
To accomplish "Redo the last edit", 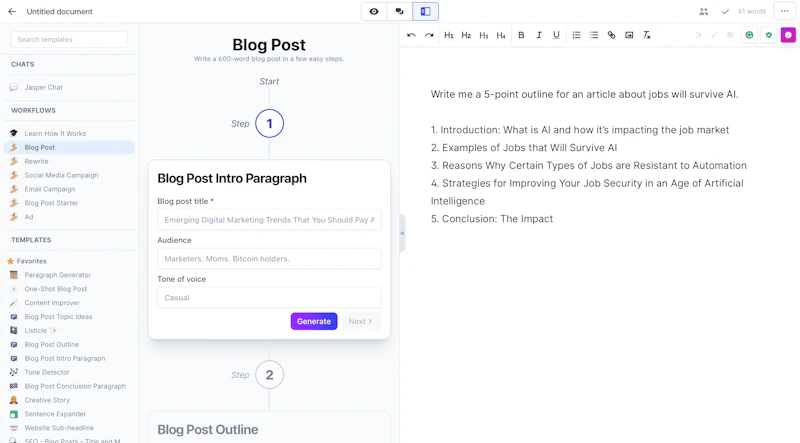I will coord(429,35).
